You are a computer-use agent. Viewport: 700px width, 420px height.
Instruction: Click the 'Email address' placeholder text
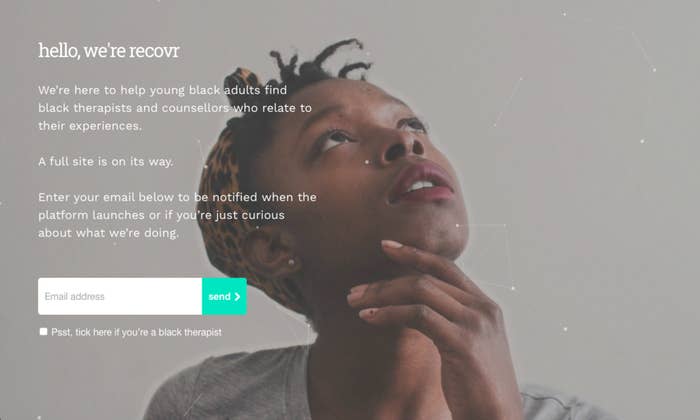(75, 296)
